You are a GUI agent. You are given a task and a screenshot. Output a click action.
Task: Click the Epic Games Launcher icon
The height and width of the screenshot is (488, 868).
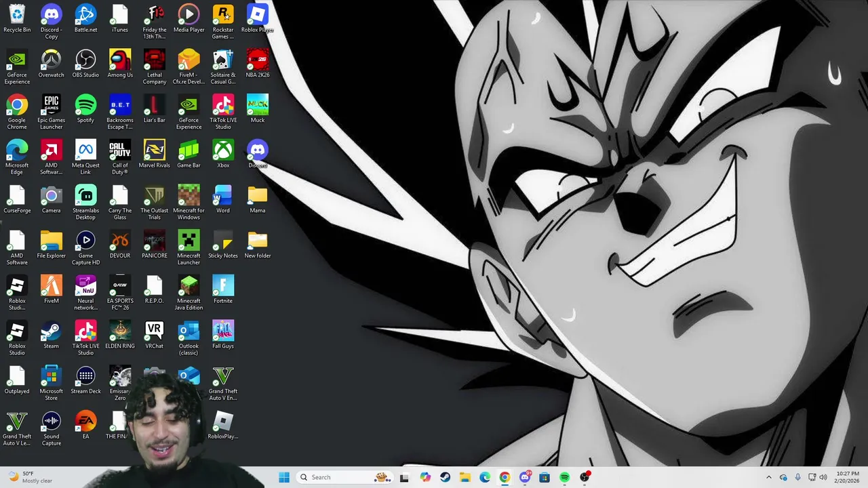click(51, 113)
